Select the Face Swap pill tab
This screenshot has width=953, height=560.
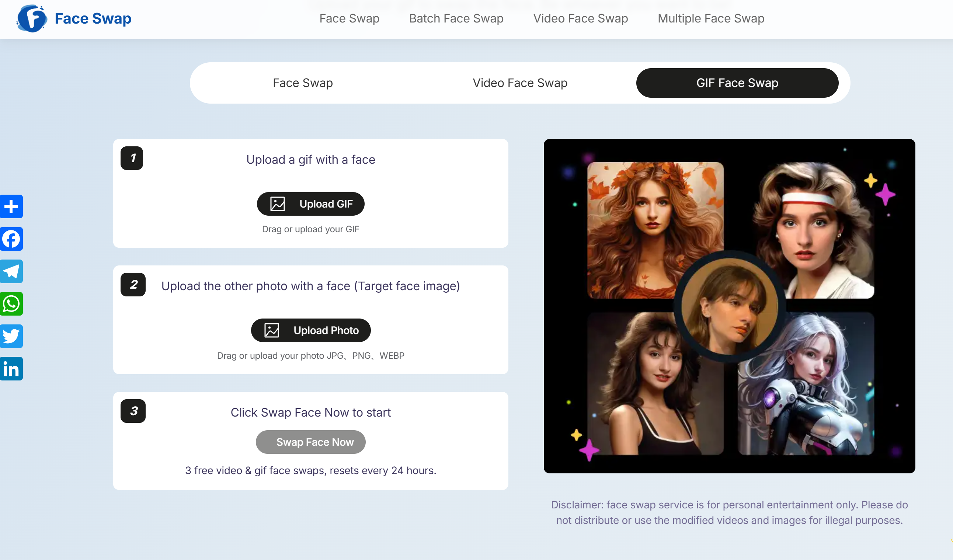(x=303, y=83)
